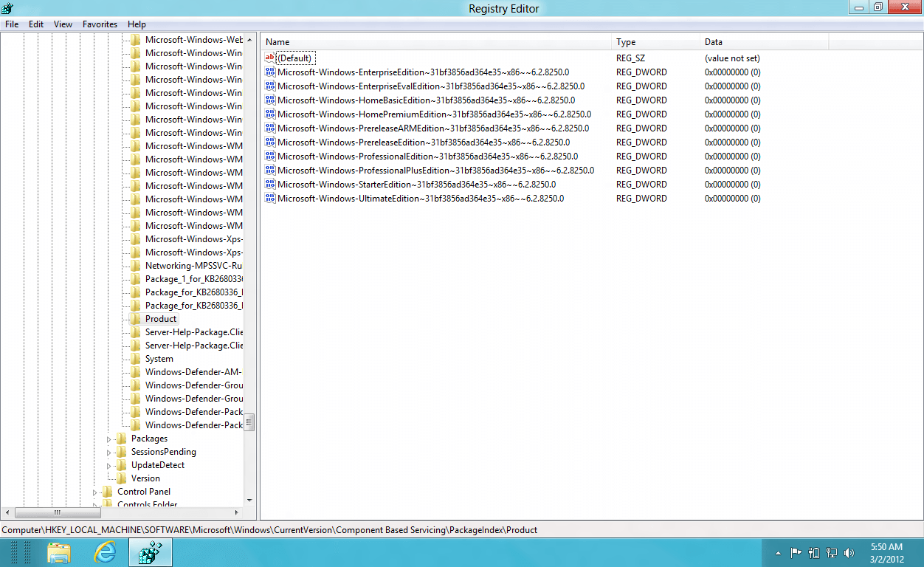
Task: Click the (Default) string value icon
Action: (270, 58)
